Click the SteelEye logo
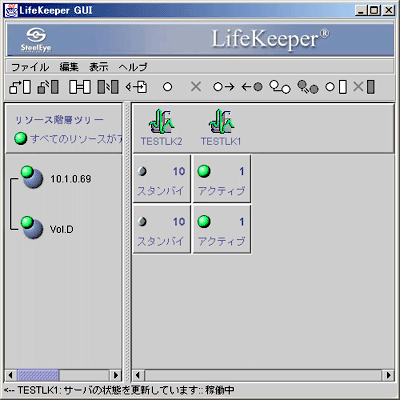Viewport: 400px width, 400px height. (x=36, y=40)
